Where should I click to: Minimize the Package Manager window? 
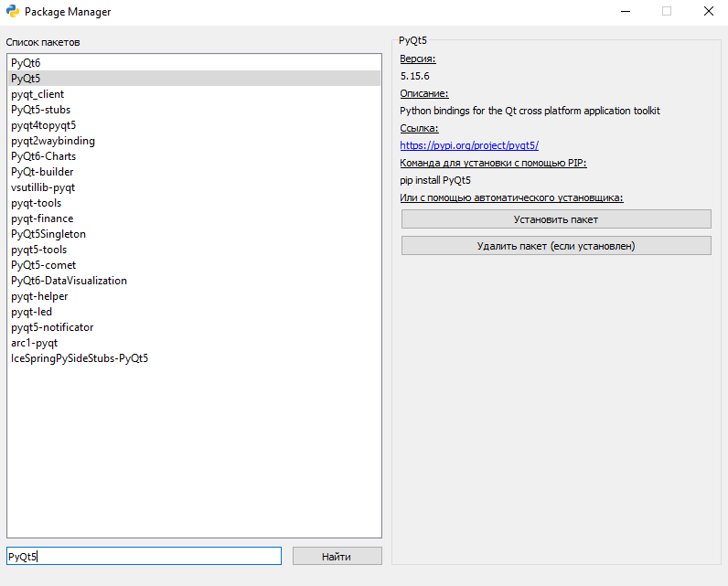point(626,11)
